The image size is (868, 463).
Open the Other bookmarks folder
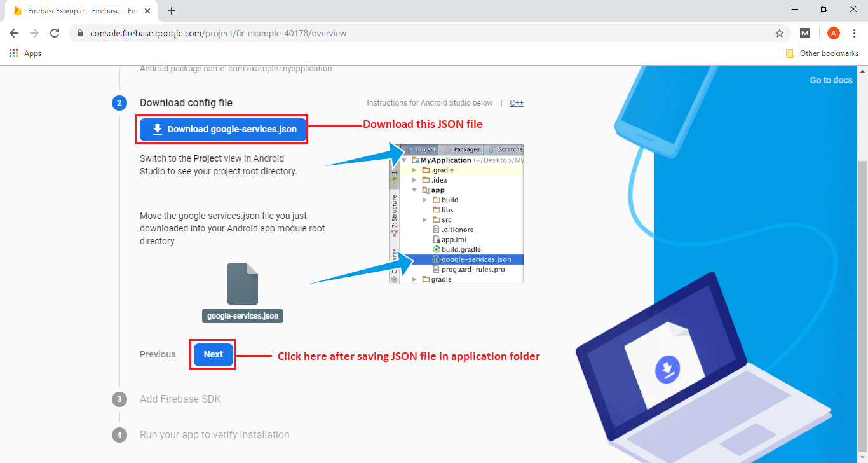822,53
